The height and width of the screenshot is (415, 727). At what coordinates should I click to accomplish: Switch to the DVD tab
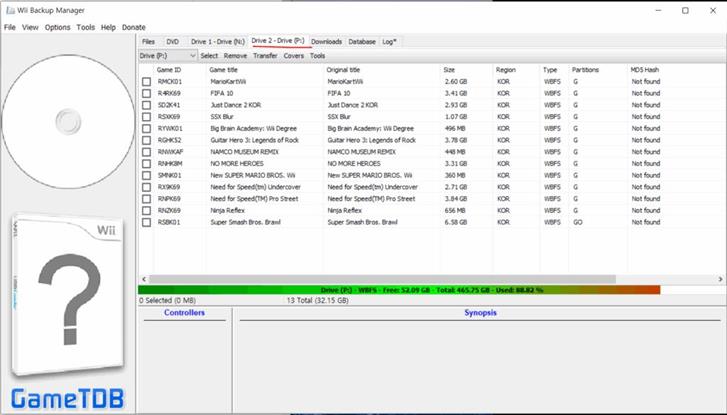172,42
